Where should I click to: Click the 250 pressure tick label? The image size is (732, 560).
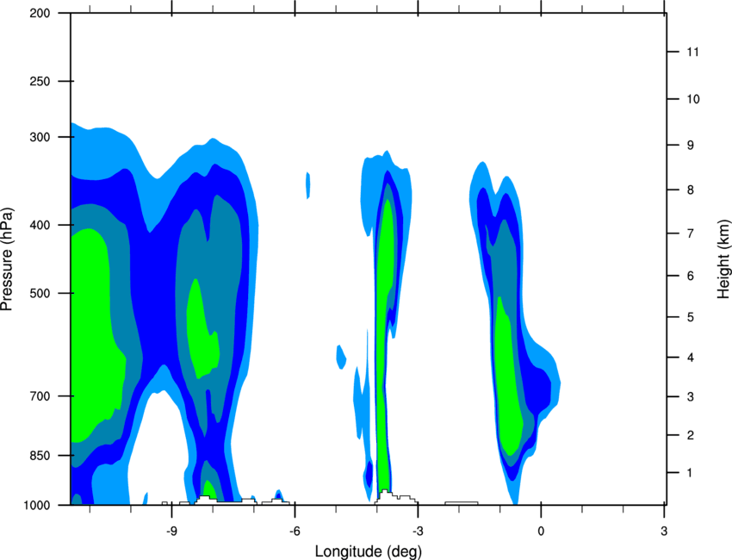pos(40,81)
